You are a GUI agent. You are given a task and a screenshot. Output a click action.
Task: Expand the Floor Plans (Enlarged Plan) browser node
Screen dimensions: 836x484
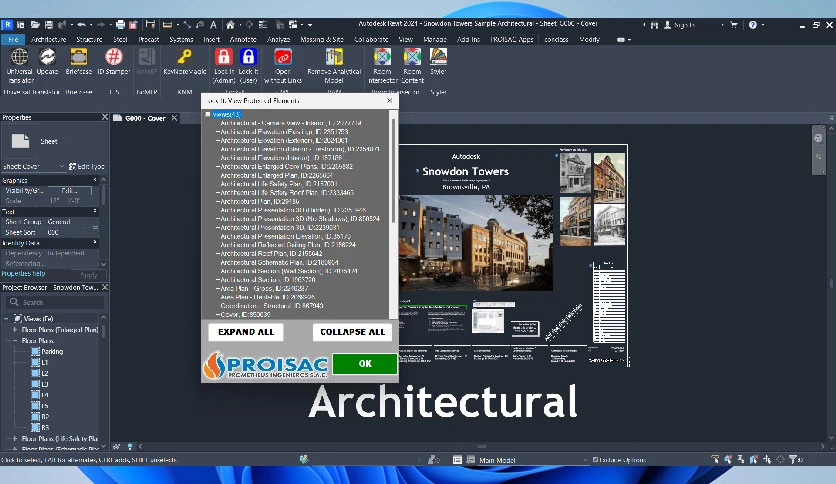pos(15,329)
